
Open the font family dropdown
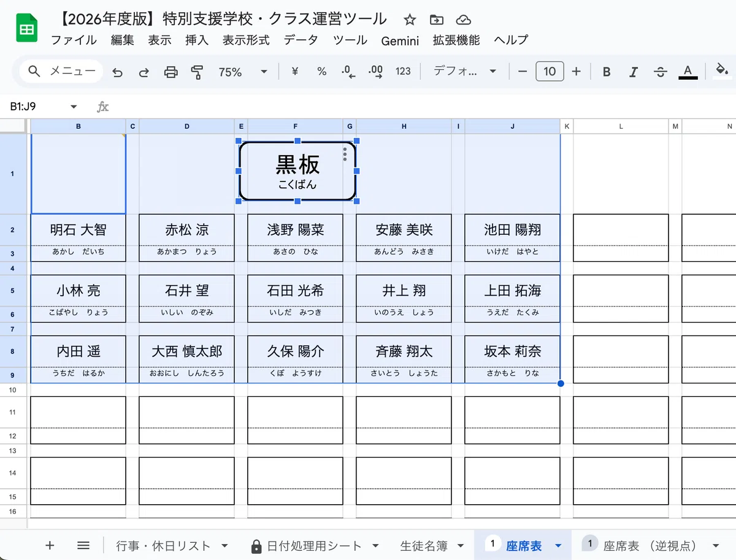tap(464, 72)
